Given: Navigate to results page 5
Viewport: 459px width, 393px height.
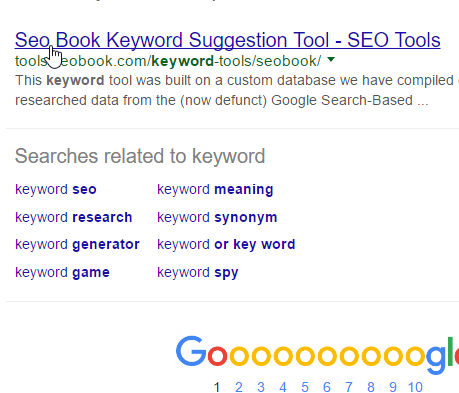Looking at the screenshot, I should (x=305, y=387).
